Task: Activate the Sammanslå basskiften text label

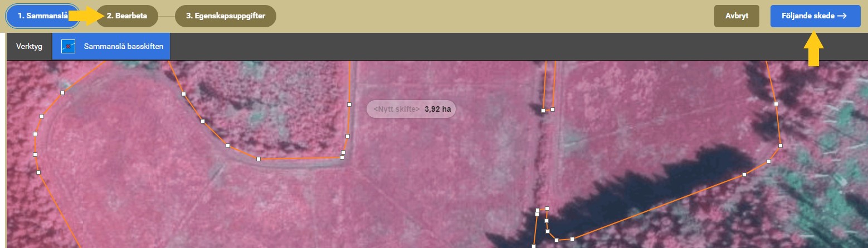Action: click(x=124, y=47)
